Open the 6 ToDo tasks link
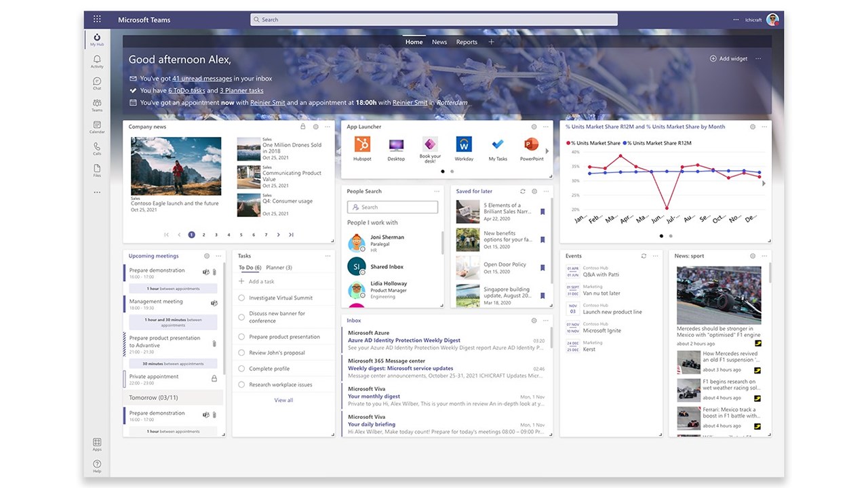Screen dimensions: 868x488 (x=186, y=91)
